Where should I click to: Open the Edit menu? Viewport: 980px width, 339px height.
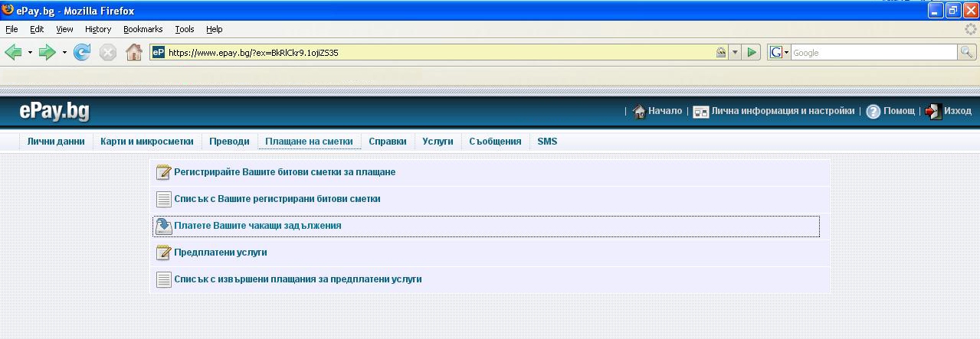[37, 29]
